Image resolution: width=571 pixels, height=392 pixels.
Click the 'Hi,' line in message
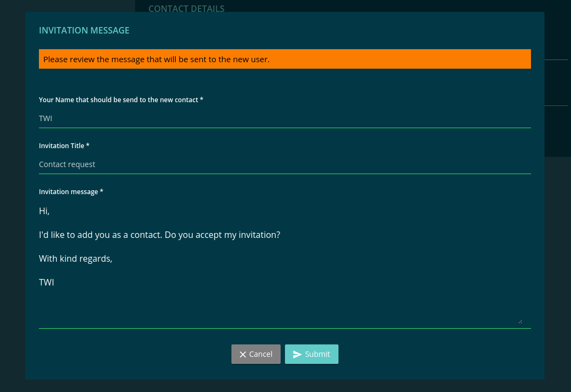click(x=44, y=211)
